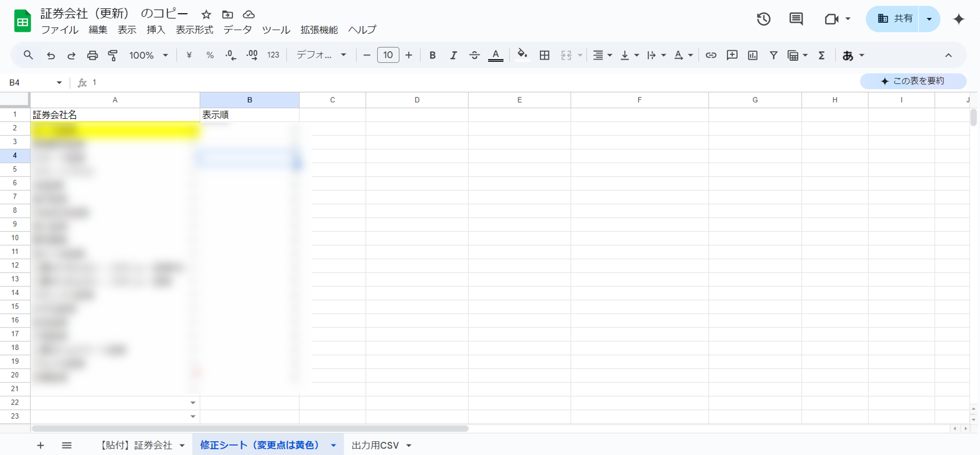Click the functions sigma icon
The height and width of the screenshot is (455, 980).
point(821,55)
